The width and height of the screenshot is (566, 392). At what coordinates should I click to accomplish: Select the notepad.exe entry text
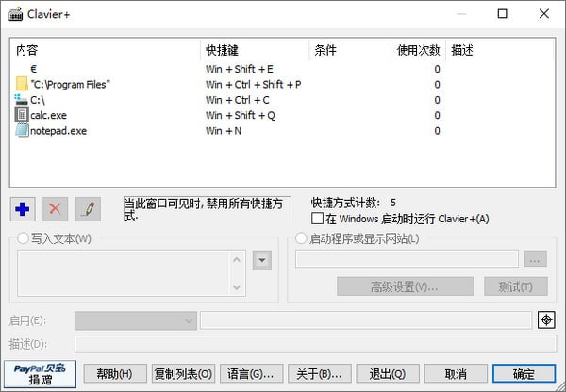click(58, 131)
